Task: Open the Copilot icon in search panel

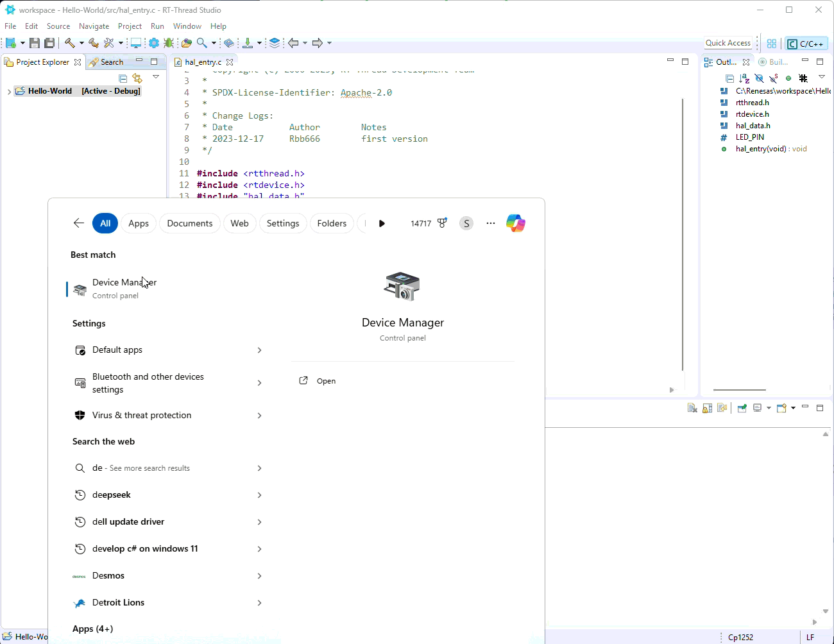Action: click(515, 223)
